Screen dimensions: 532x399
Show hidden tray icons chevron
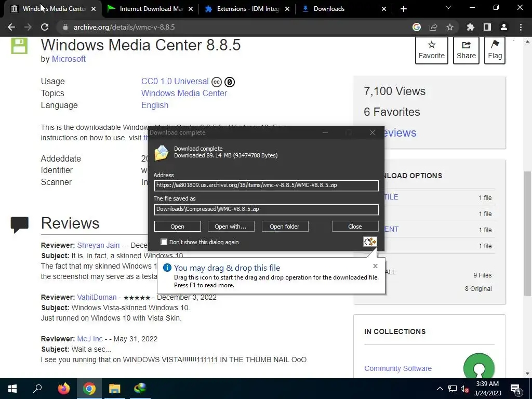coord(440,389)
